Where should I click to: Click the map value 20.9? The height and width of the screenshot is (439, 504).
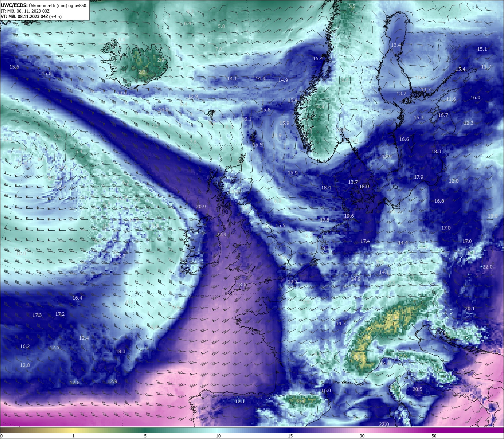(x=201, y=206)
